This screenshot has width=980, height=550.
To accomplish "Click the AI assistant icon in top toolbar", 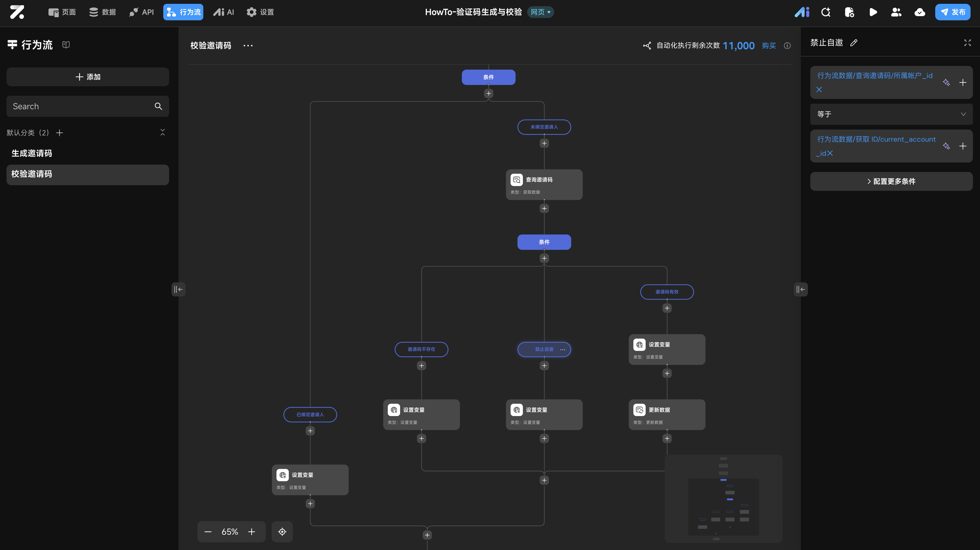I will coord(801,12).
